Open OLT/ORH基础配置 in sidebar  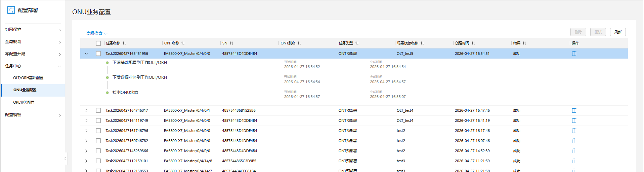pos(28,78)
